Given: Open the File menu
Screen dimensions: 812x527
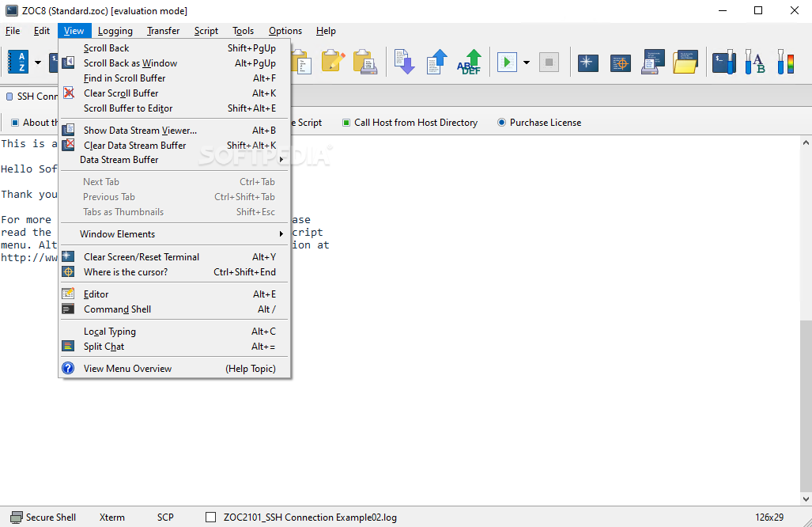Looking at the screenshot, I should 13,31.
